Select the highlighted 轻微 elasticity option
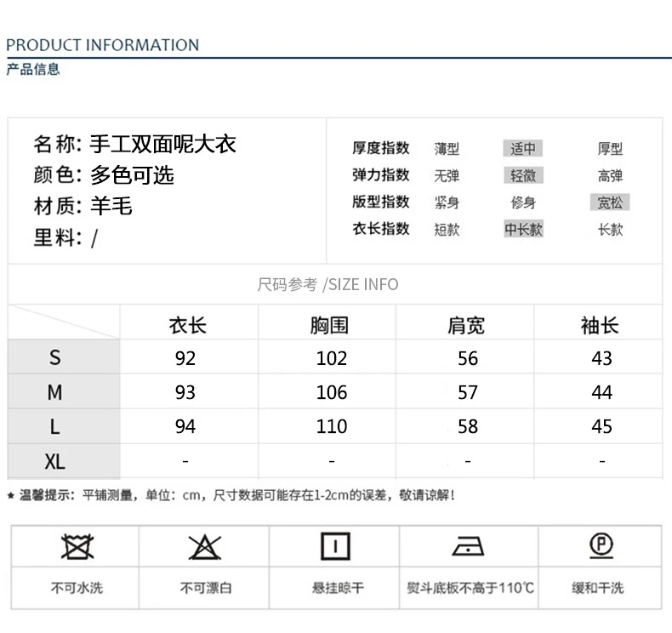The width and height of the screenshot is (672, 633). point(523,175)
